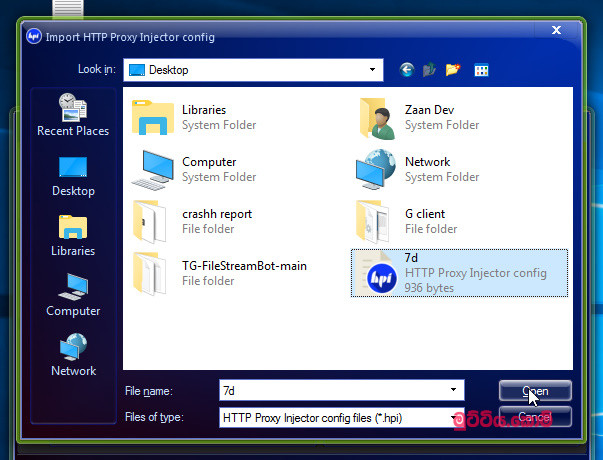The image size is (603, 460).
Task: Click the 'HTTP Proxy Injector config' file type text
Action: click(475, 273)
